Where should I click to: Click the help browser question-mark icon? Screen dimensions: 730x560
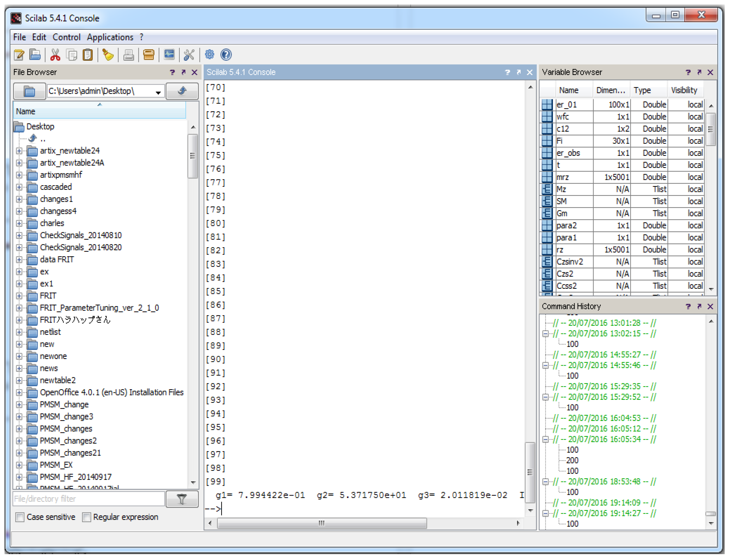226,55
